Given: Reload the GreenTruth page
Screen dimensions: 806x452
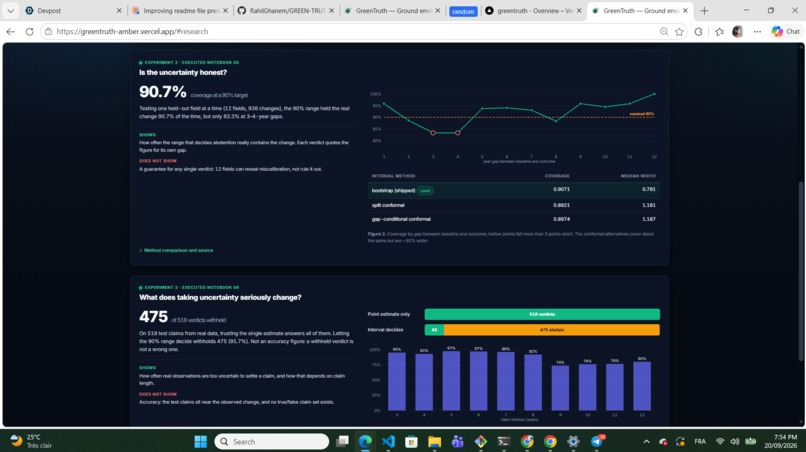Looking at the screenshot, I should point(29,31).
